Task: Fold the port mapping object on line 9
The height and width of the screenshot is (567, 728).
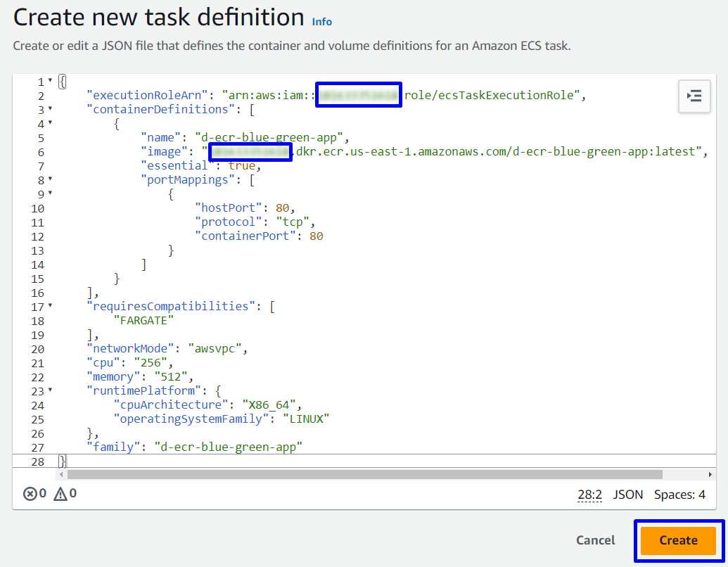Action: point(50,194)
